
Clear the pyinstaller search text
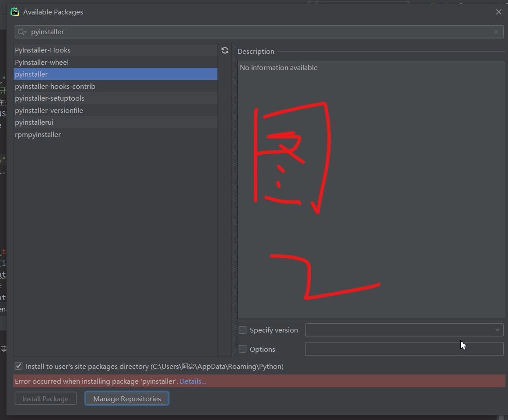click(496, 32)
